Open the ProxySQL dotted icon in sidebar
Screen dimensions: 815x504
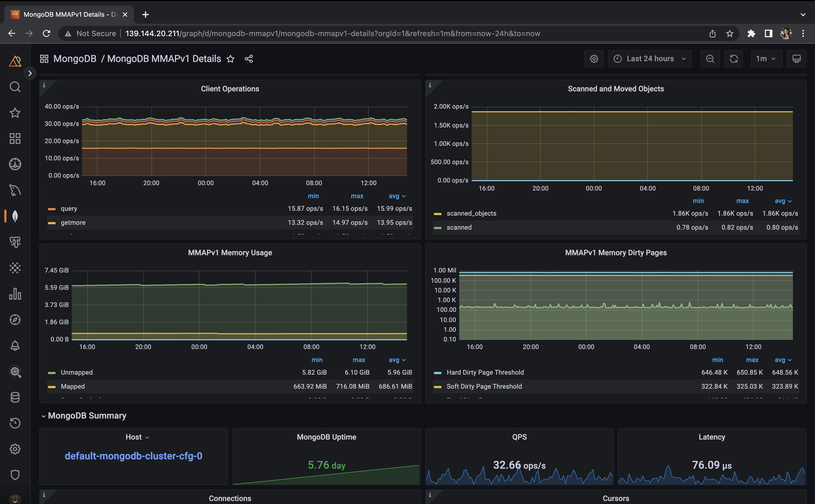tap(15, 268)
